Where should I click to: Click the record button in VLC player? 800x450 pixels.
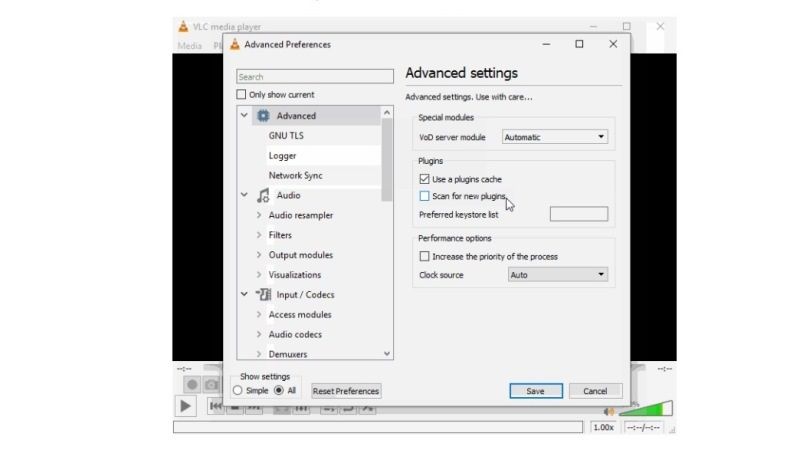[192, 384]
